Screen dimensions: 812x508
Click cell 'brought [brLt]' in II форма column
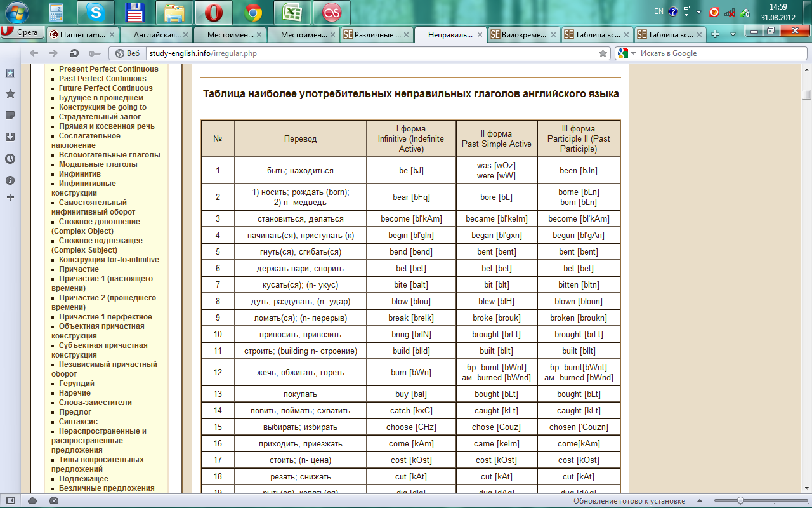point(497,335)
